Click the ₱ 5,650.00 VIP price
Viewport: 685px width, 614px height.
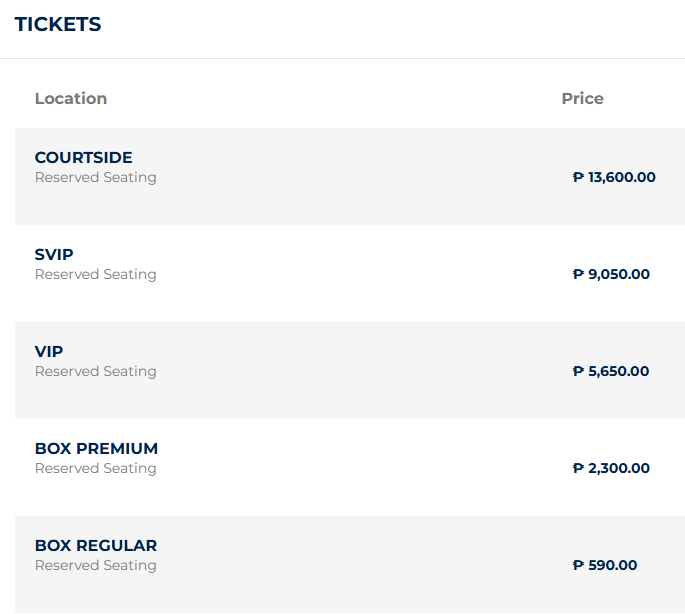pos(611,371)
